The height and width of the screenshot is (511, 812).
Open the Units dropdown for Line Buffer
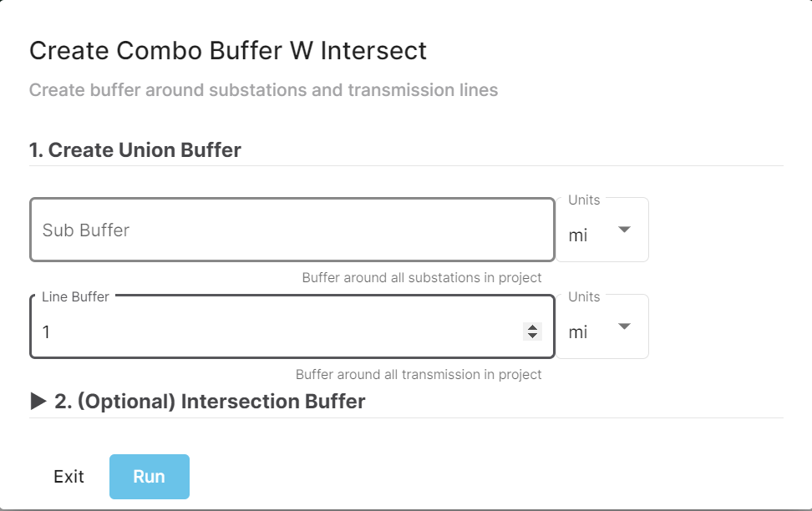click(x=602, y=331)
